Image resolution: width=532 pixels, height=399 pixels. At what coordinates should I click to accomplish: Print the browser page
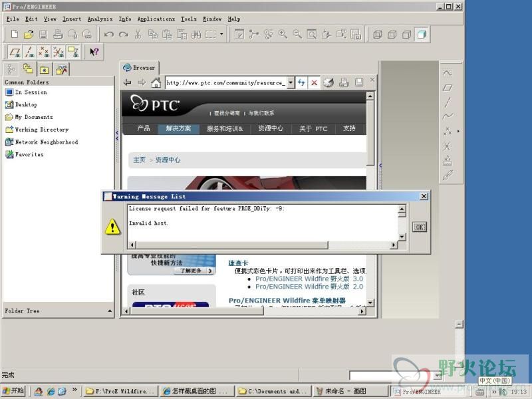click(x=344, y=82)
